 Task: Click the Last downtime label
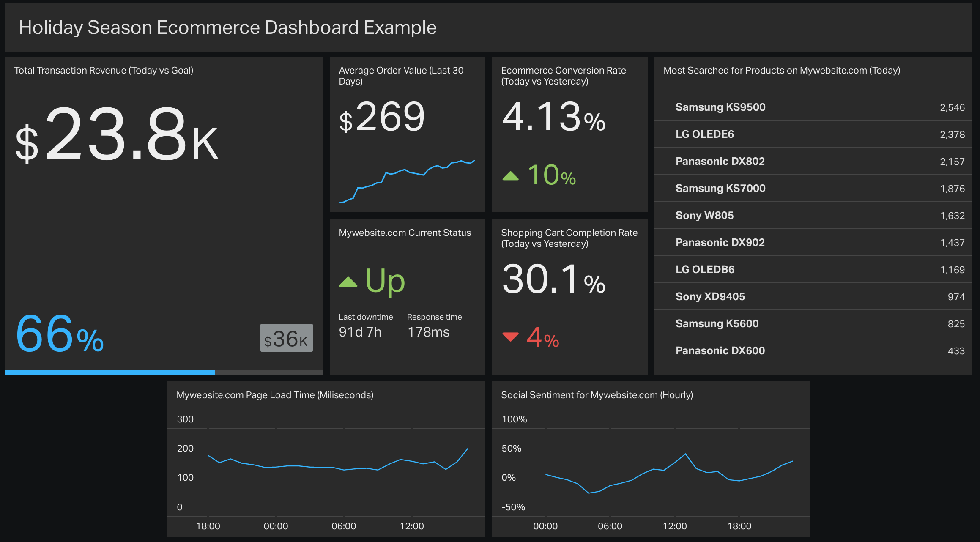(366, 317)
